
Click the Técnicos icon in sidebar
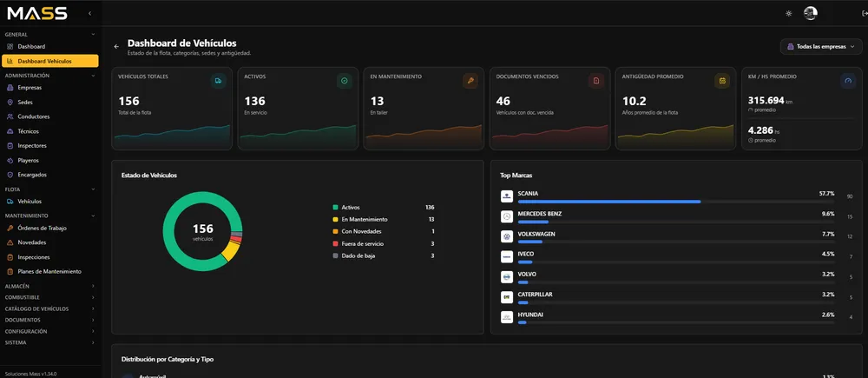click(10, 131)
